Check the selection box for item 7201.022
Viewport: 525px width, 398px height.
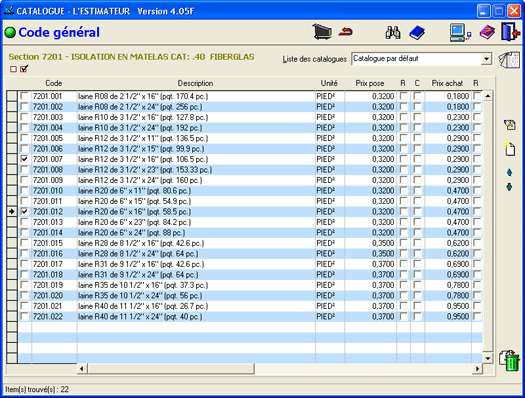click(24, 317)
